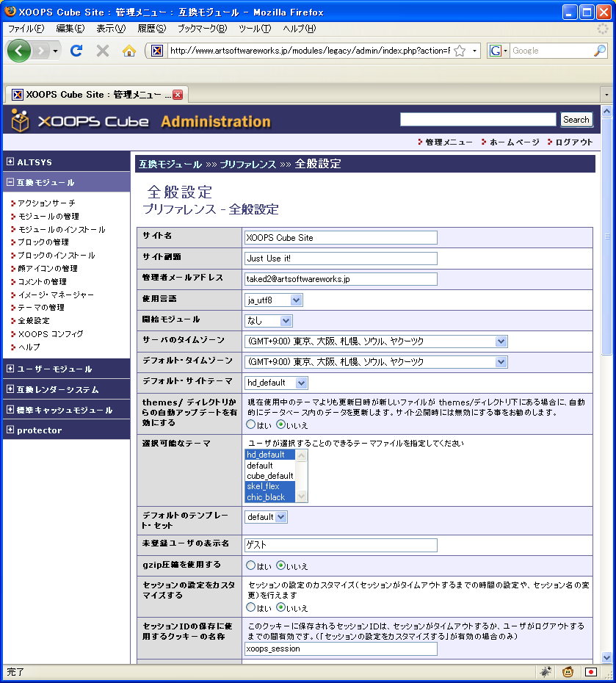The width and height of the screenshot is (616, 683).
Task: Reload the page with the refresh icon
Action: tap(76, 51)
